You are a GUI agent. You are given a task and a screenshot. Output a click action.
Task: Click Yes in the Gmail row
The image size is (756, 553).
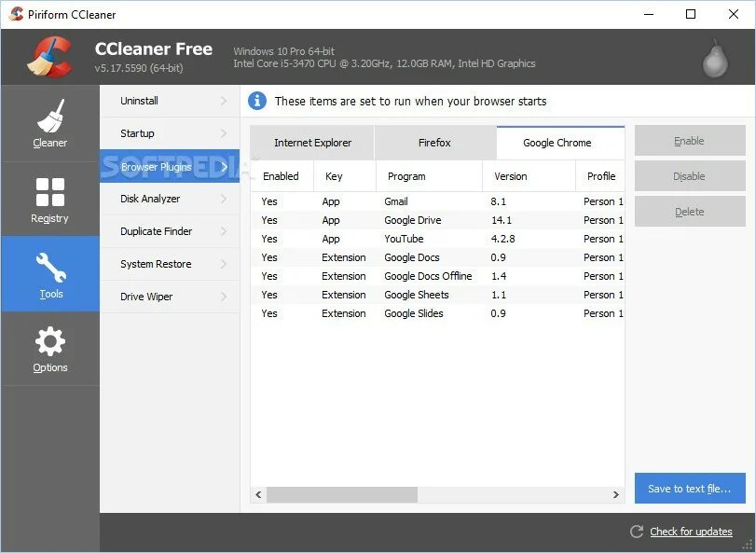269,201
